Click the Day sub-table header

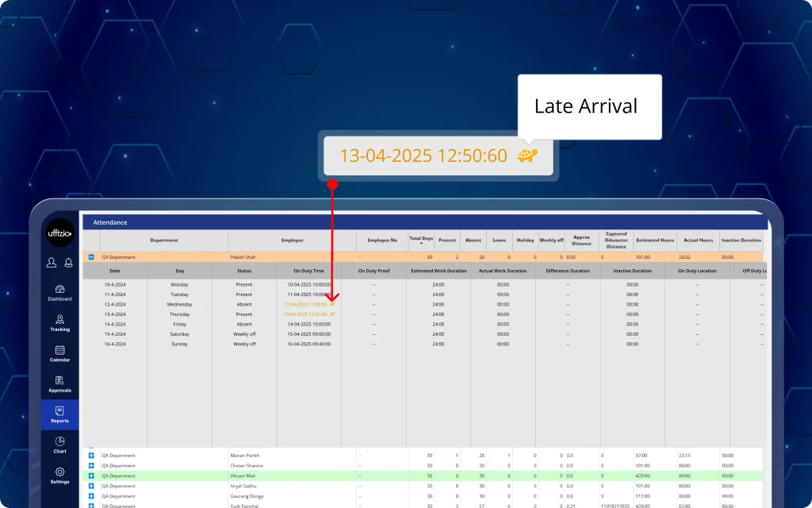(x=180, y=271)
